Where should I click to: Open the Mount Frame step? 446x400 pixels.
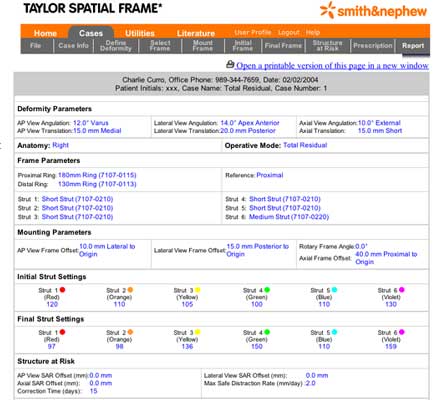click(203, 46)
